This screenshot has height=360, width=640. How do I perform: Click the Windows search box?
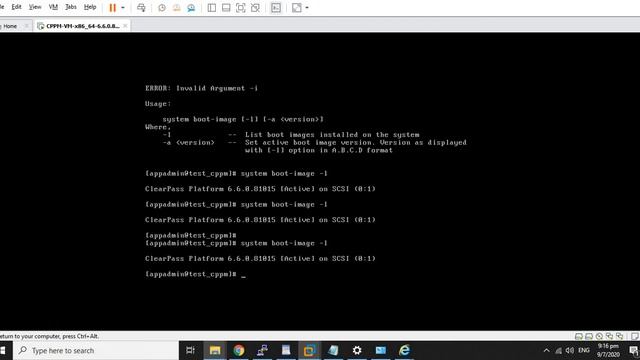96,351
